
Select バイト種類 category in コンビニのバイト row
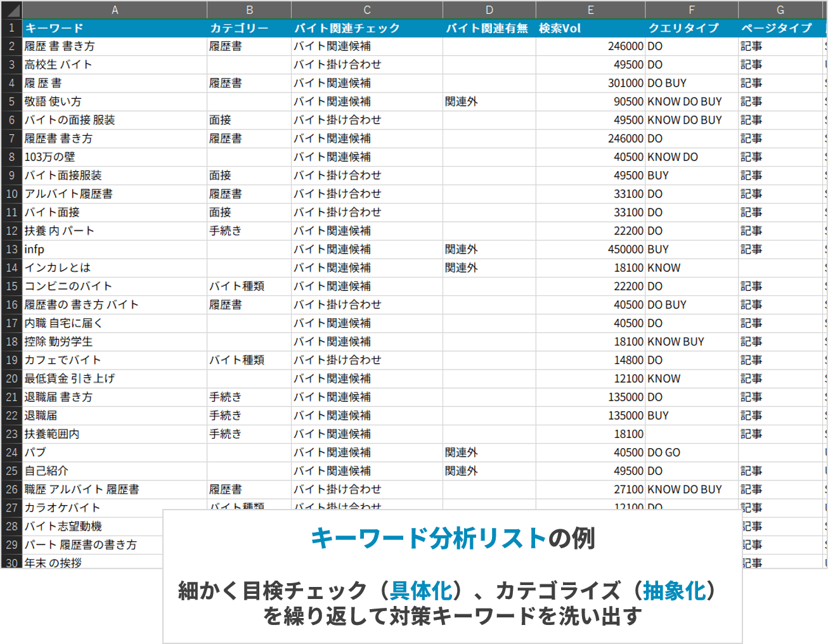click(x=249, y=286)
